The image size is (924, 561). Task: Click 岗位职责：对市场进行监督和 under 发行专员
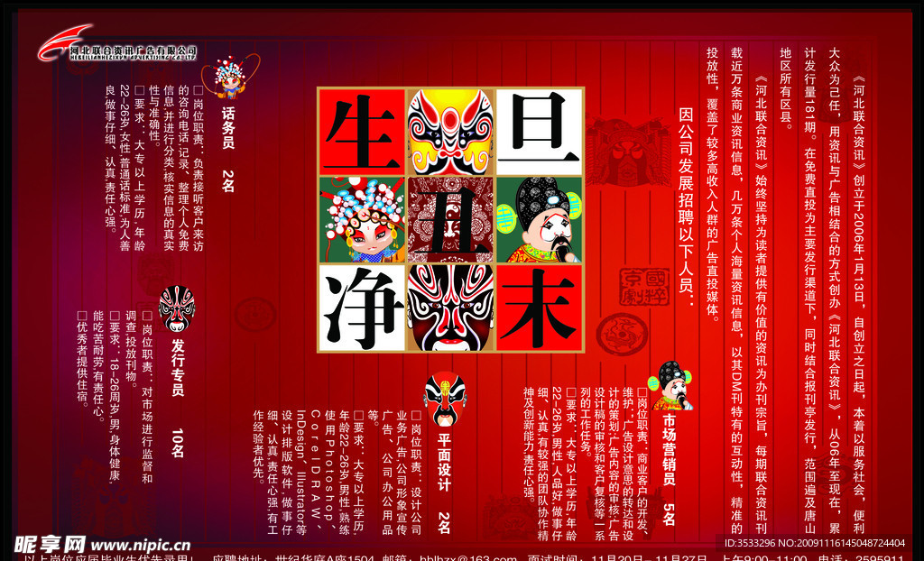[147, 398]
